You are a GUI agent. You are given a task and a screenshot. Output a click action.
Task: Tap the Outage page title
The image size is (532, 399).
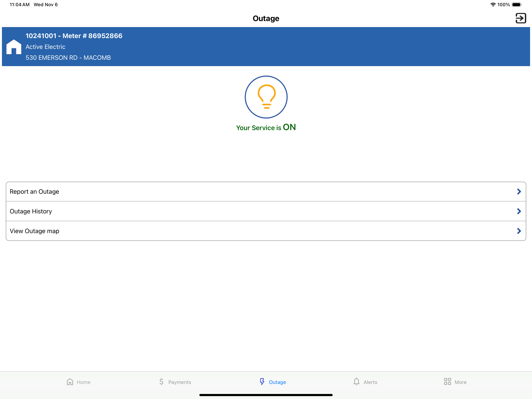coord(266,19)
